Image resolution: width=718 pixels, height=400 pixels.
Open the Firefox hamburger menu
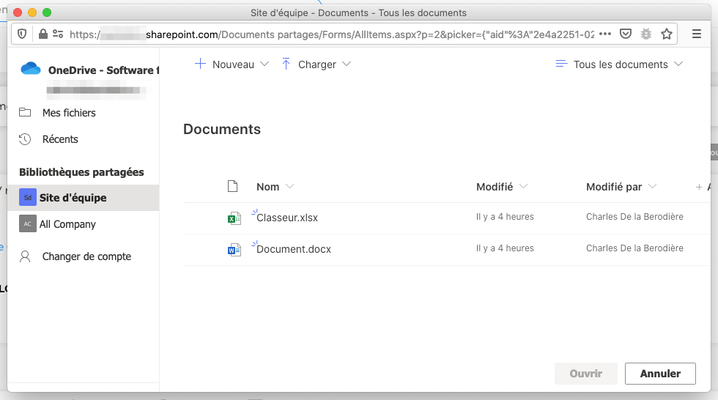click(696, 34)
